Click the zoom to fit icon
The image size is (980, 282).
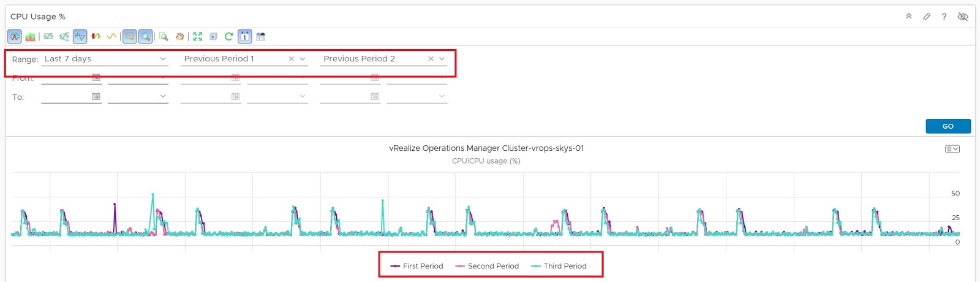[197, 37]
